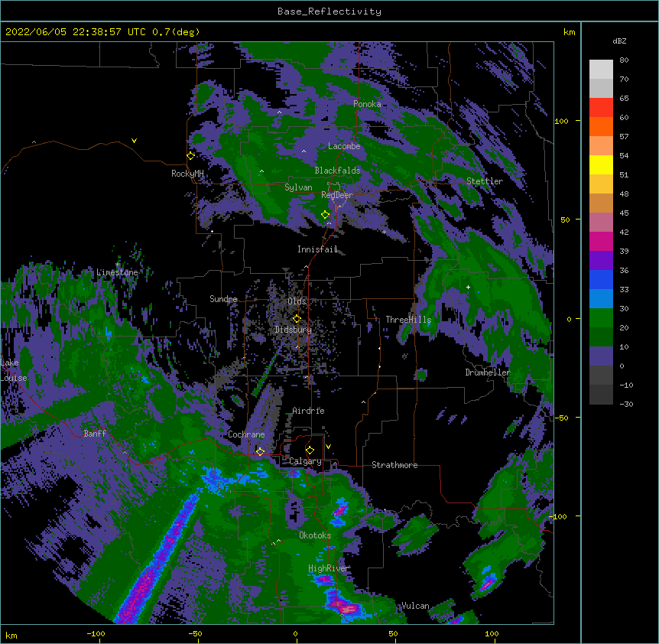Click the -50 tick on the horizontal axis
Screen dimensions: 659x644
point(195,634)
